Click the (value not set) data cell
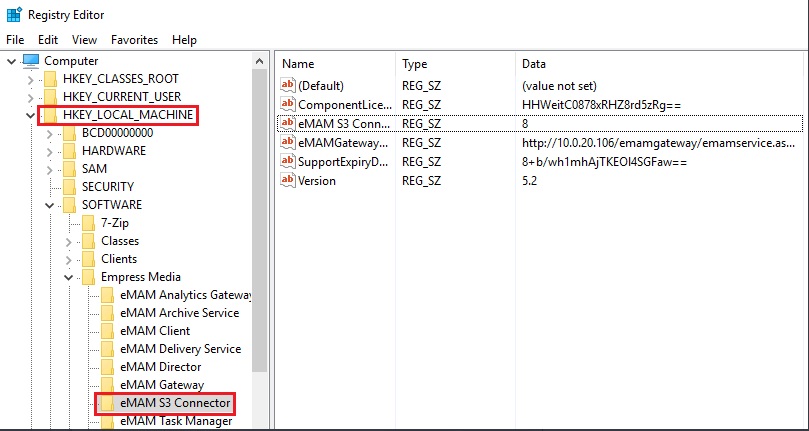Image resolution: width=809 pixels, height=431 pixels. click(559, 86)
